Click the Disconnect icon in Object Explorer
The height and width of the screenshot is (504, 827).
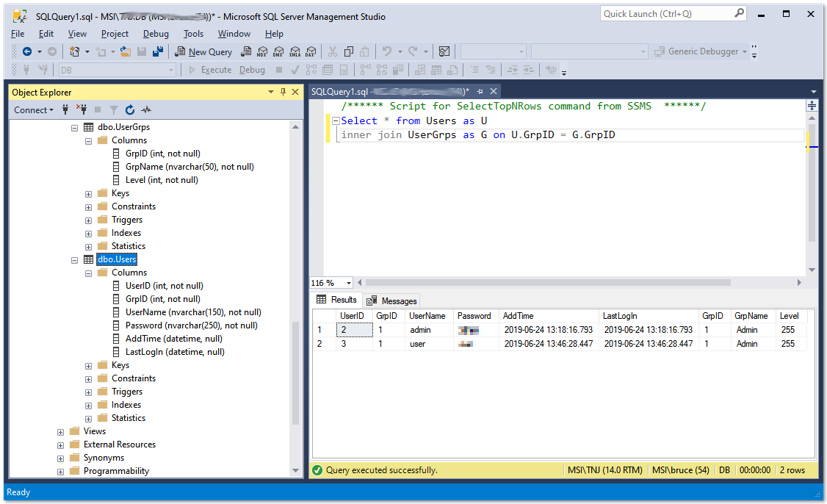pos(81,110)
